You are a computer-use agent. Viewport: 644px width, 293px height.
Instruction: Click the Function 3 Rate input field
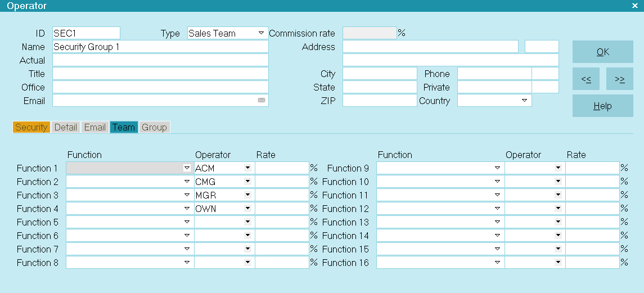click(x=282, y=195)
